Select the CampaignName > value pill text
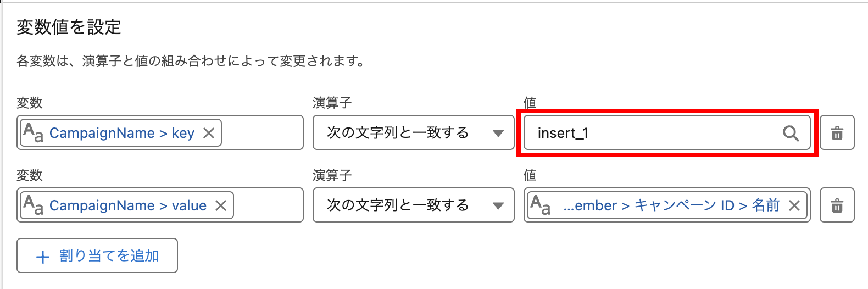 128,205
